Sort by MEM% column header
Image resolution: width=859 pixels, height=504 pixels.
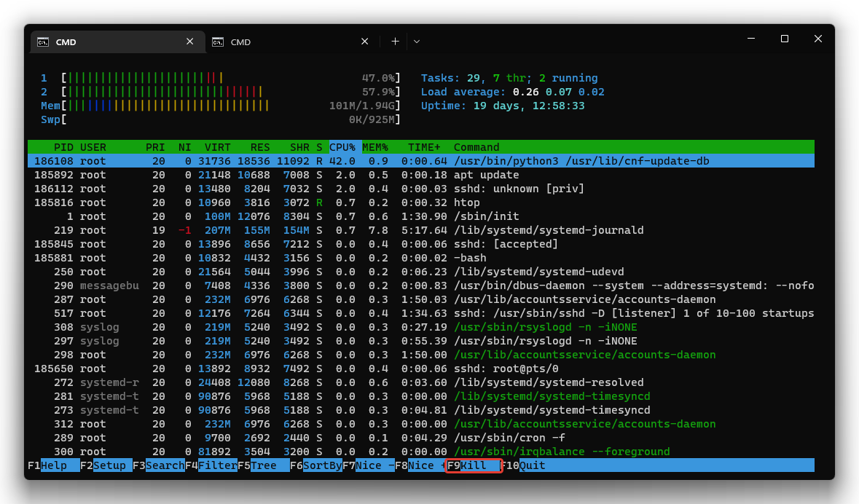click(375, 147)
